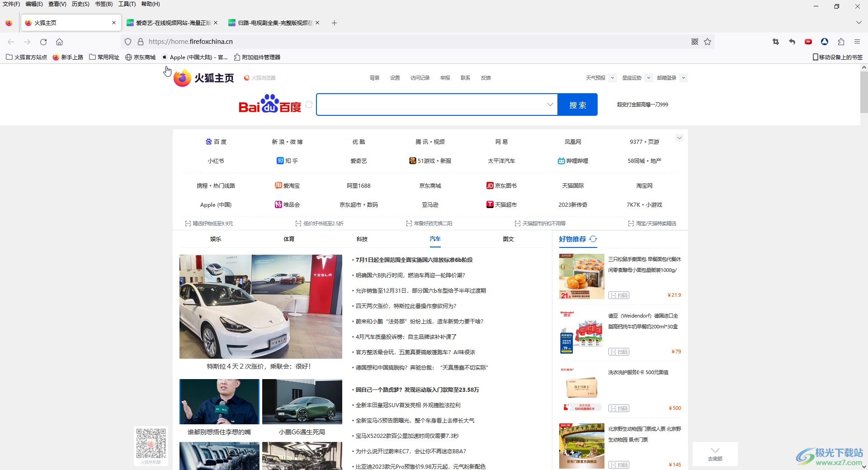Viewport: 868px width, 470px height.
Task: View site security shield information
Action: pyautogui.click(x=128, y=42)
